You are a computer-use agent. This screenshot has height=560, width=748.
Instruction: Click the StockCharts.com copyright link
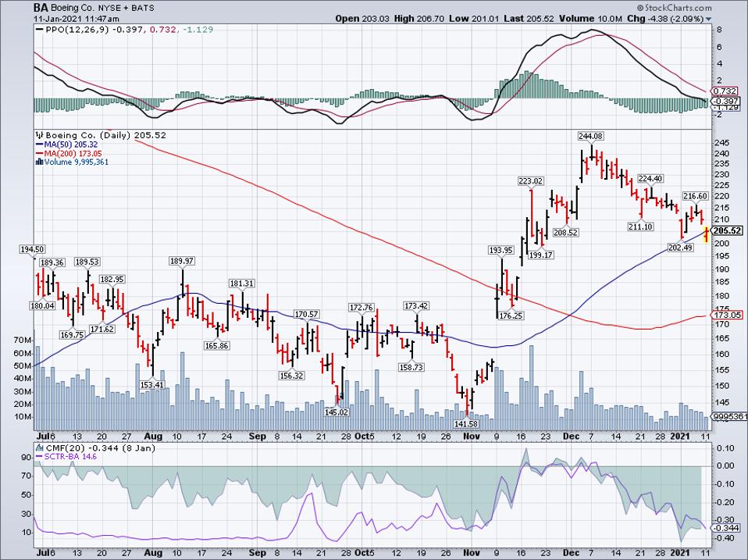[x=674, y=8]
